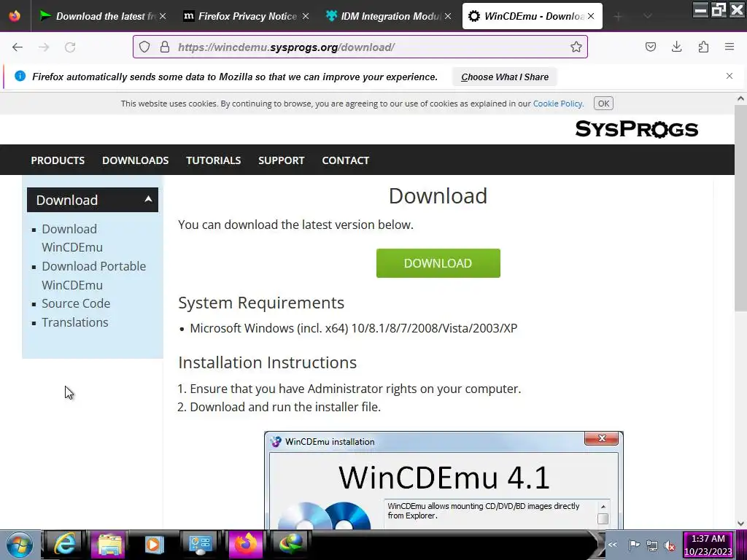Image resolution: width=747 pixels, height=560 pixels.
Task: Open the DOWNLOADS menu
Action: pos(135,160)
